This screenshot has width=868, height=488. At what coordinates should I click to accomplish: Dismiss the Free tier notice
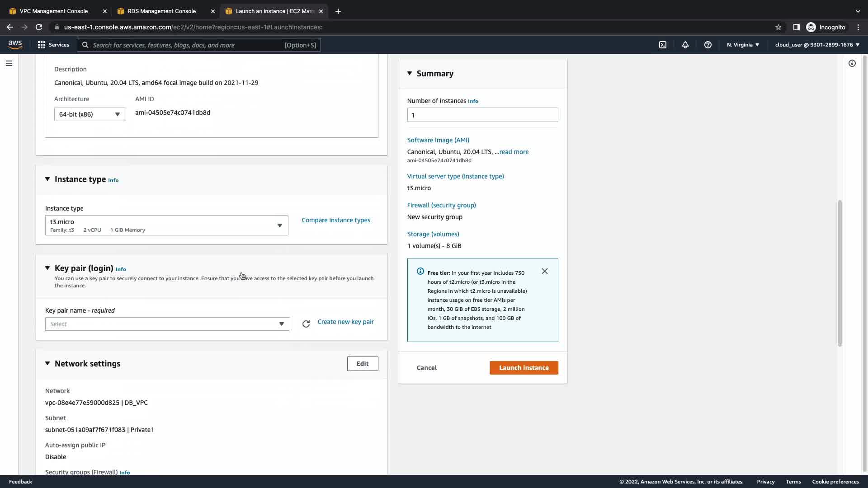pyautogui.click(x=545, y=271)
